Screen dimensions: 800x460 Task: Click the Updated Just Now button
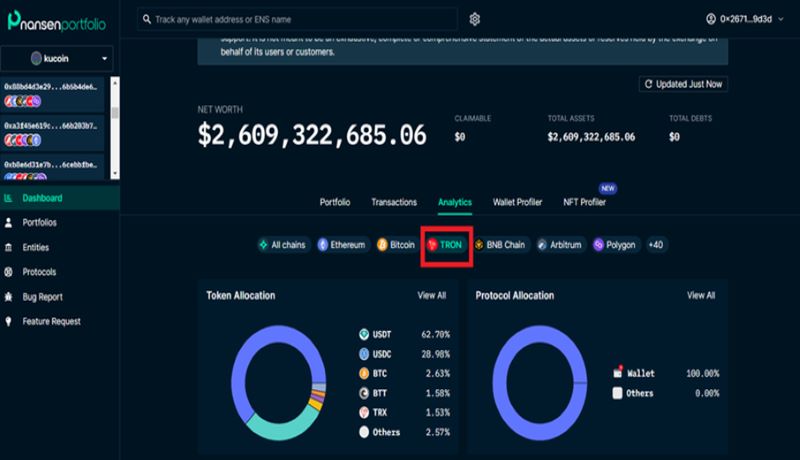(x=683, y=84)
